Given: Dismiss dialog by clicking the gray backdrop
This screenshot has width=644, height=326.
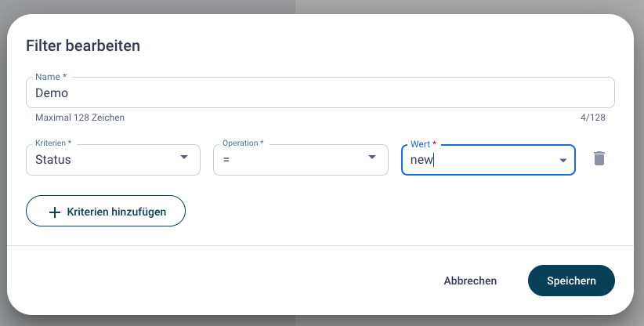Looking at the screenshot, I should coord(320,5).
